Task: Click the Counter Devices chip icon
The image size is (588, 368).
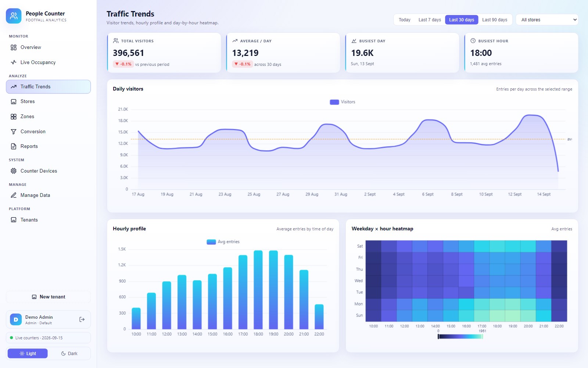Action: 14,171
